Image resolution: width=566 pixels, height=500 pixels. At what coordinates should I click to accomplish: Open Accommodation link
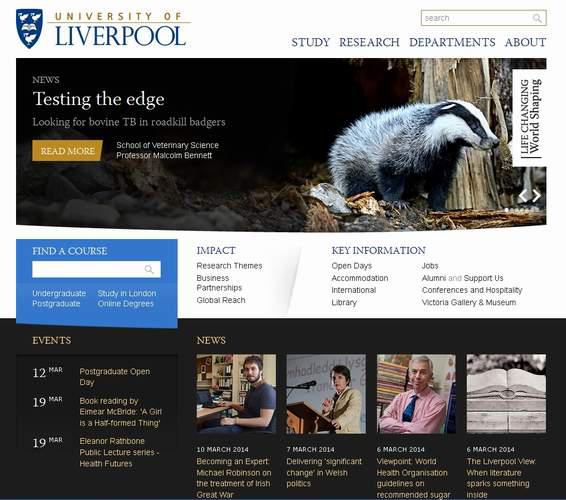pos(360,278)
